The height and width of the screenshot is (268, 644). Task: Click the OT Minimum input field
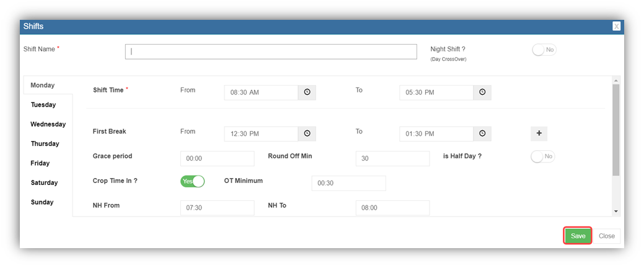(348, 184)
